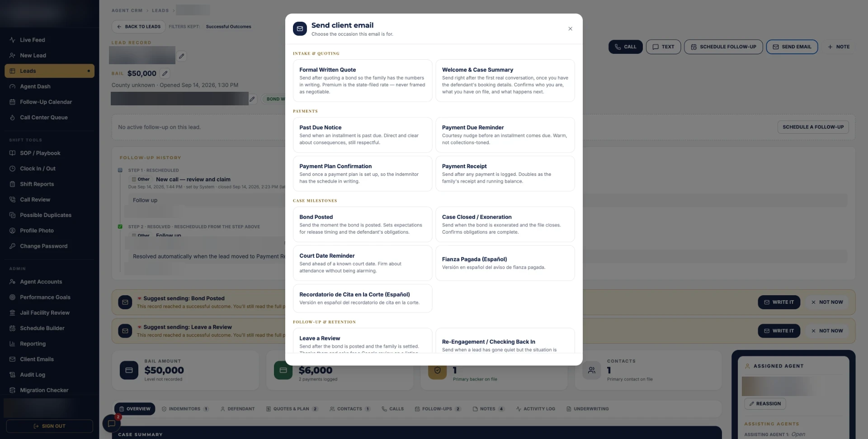
Task: Select Payment Plan Confirmation template
Action: coord(363,174)
